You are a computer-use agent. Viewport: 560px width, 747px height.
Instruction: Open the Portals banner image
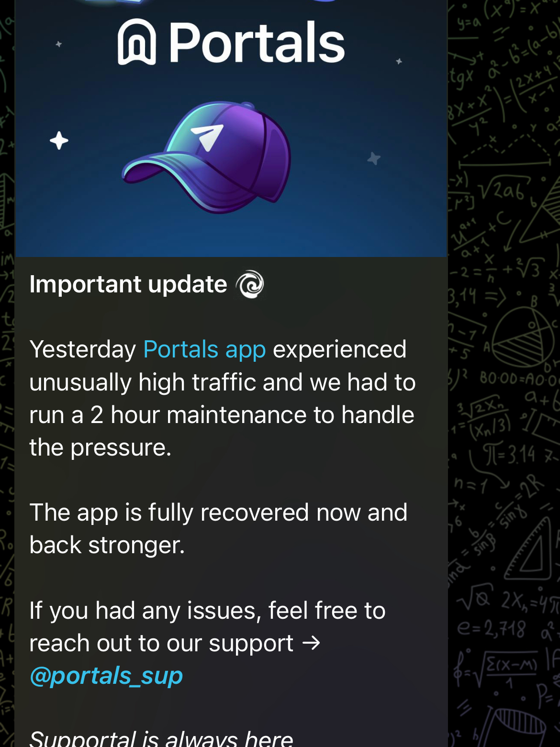pyautogui.click(x=231, y=128)
